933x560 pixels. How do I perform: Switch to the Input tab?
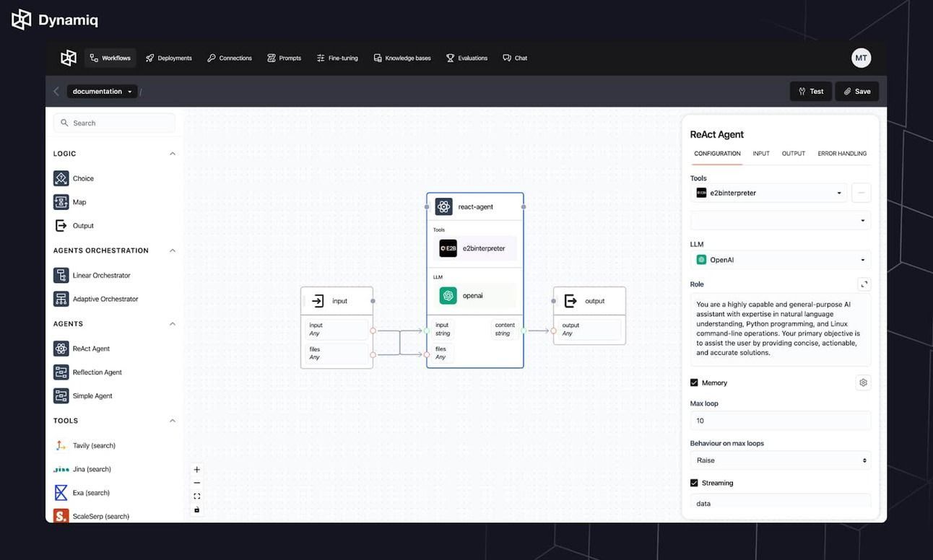point(761,154)
